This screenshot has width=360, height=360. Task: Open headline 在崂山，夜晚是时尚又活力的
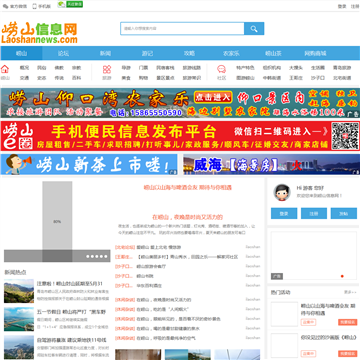point(187,217)
